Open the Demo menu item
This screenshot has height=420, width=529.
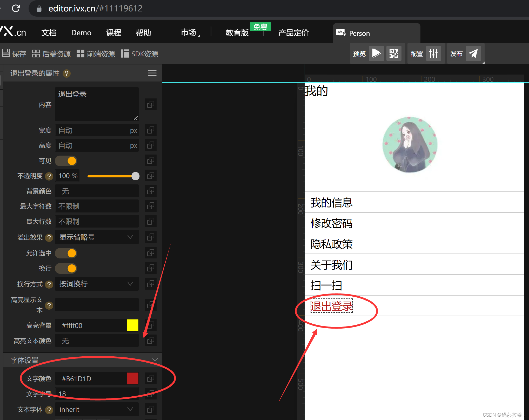[x=81, y=33]
